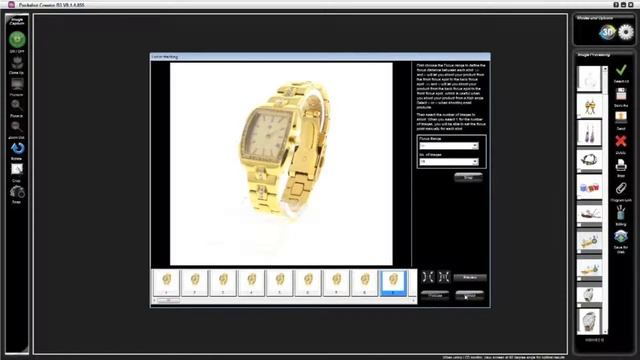Open the Preview monitor icon in Image Capture
Viewport: 640px width, 360px height.
point(17,84)
